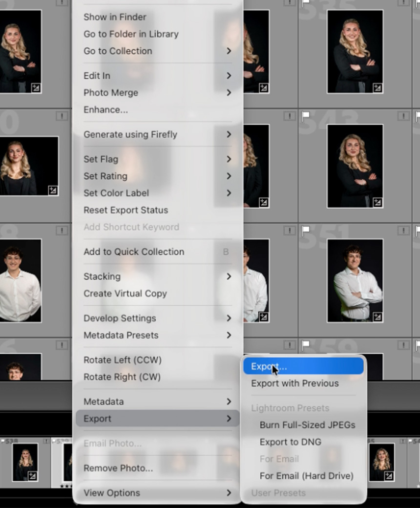Screen dimensions: 420x508
Task: Click adjustments badge on photo left of 535
Action: click(x=264, y=88)
